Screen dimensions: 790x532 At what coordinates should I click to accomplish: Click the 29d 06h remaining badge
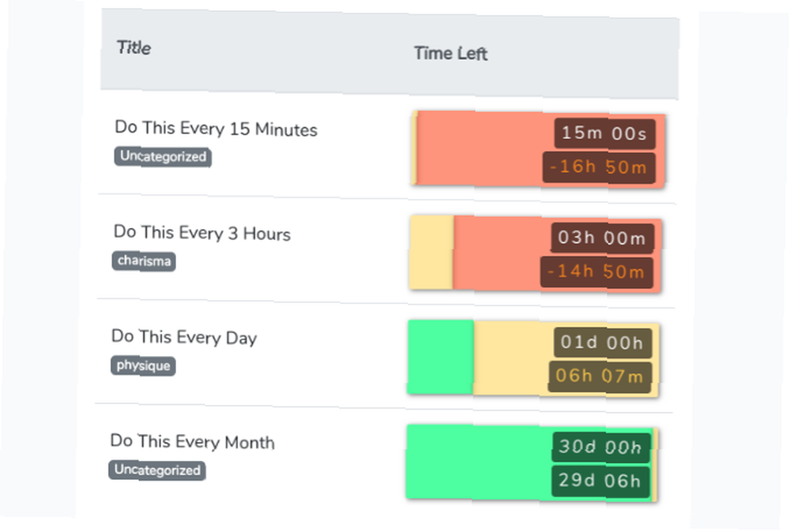(600, 481)
